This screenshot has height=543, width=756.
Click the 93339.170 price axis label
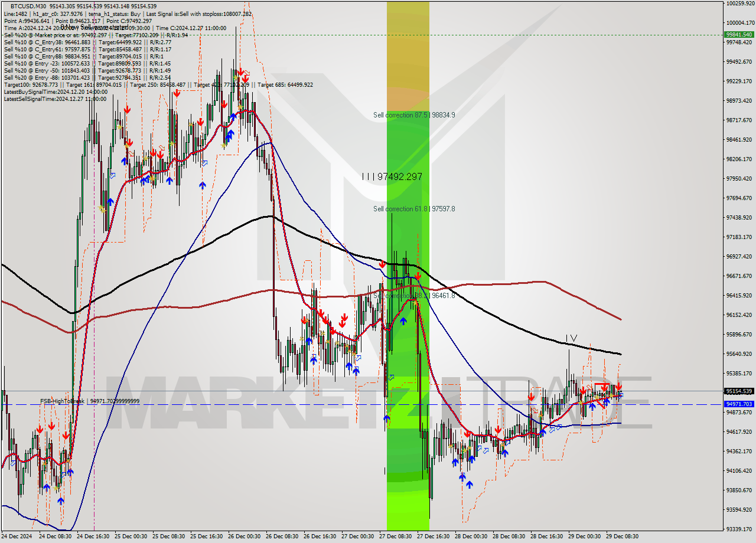coord(739,529)
